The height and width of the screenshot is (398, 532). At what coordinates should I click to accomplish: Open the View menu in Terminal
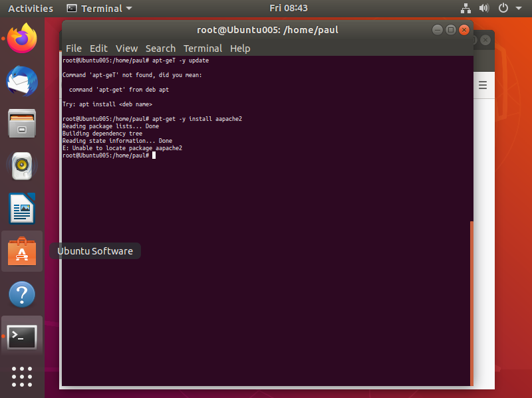click(x=126, y=49)
